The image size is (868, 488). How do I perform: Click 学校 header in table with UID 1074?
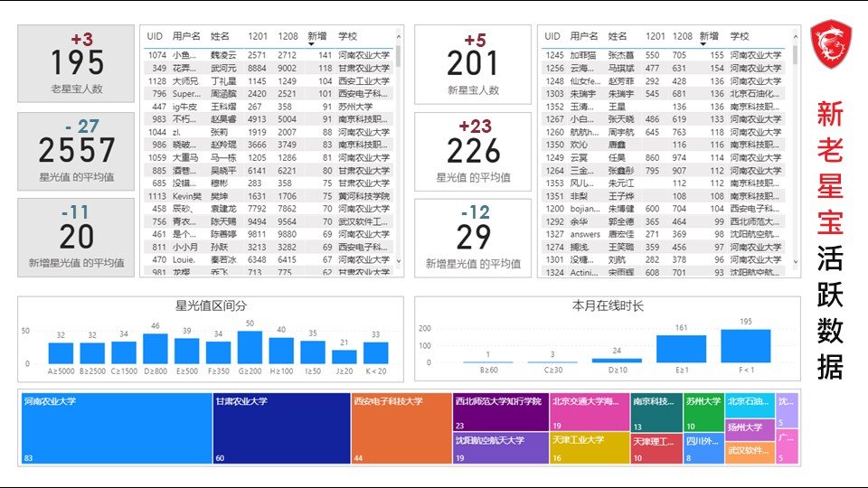[347, 36]
